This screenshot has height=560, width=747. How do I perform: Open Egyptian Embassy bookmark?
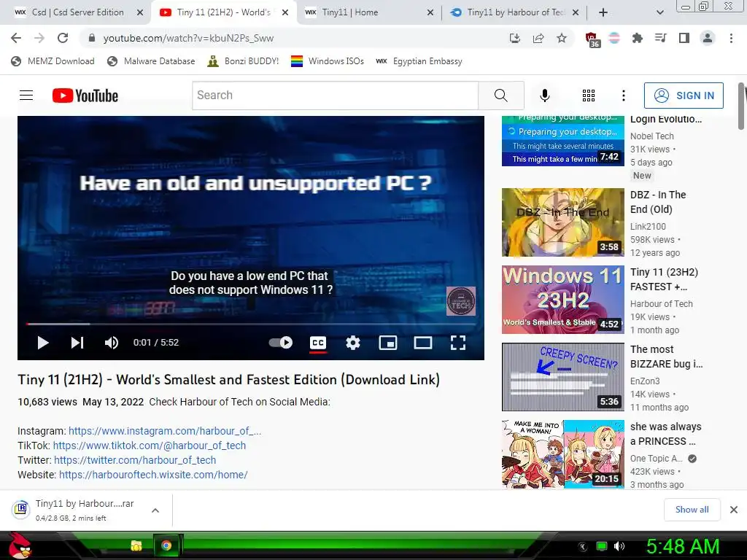pyautogui.click(x=419, y=61)
